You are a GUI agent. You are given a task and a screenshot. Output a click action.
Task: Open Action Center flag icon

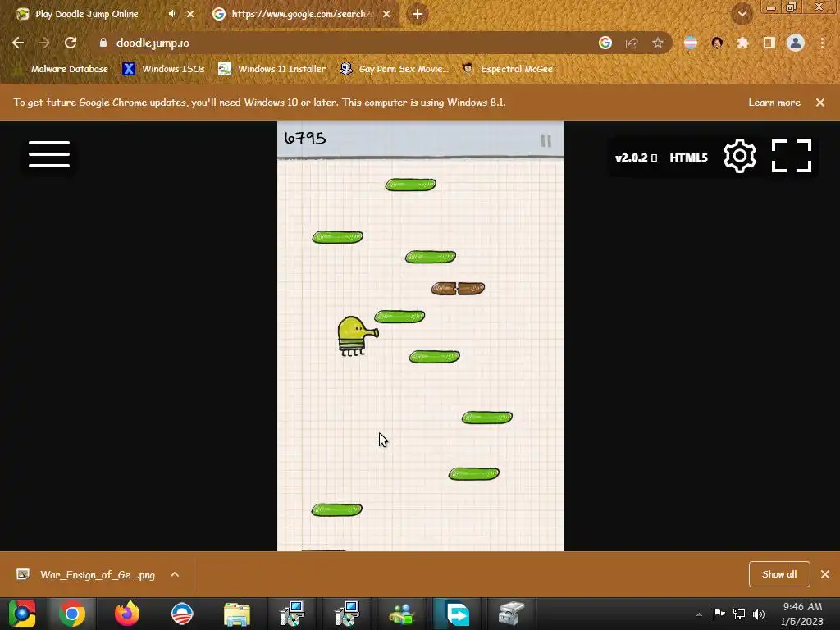[719, 614]
